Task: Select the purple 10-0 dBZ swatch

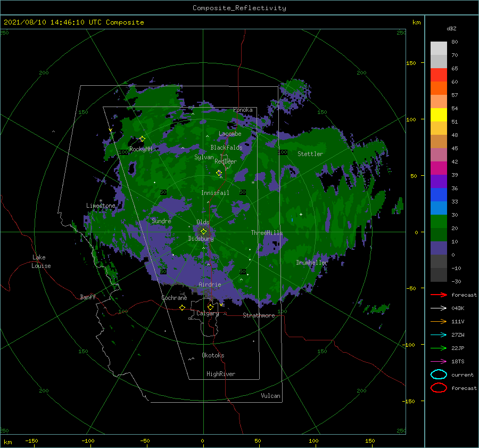Action: [x=439, y=248]
